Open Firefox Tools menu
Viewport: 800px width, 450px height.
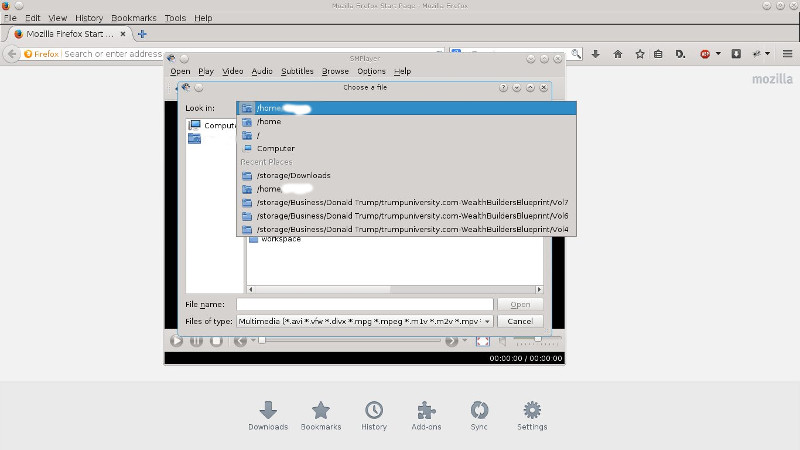175,18
